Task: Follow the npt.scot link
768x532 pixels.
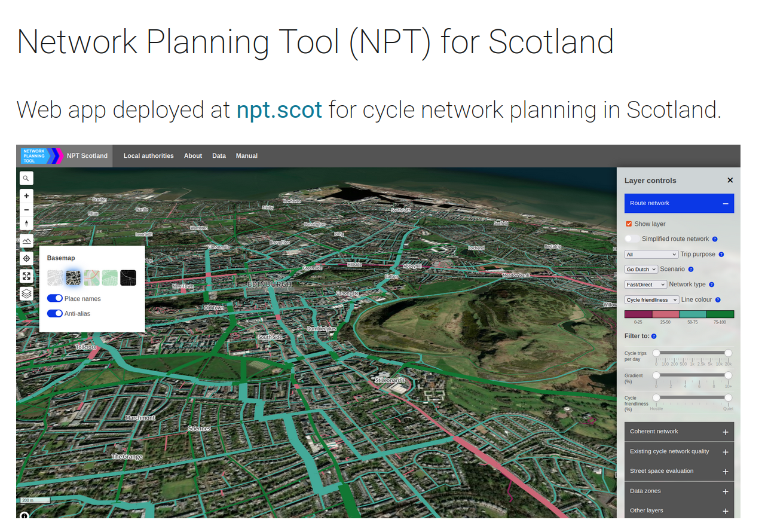Action: (x=279, y=110)
